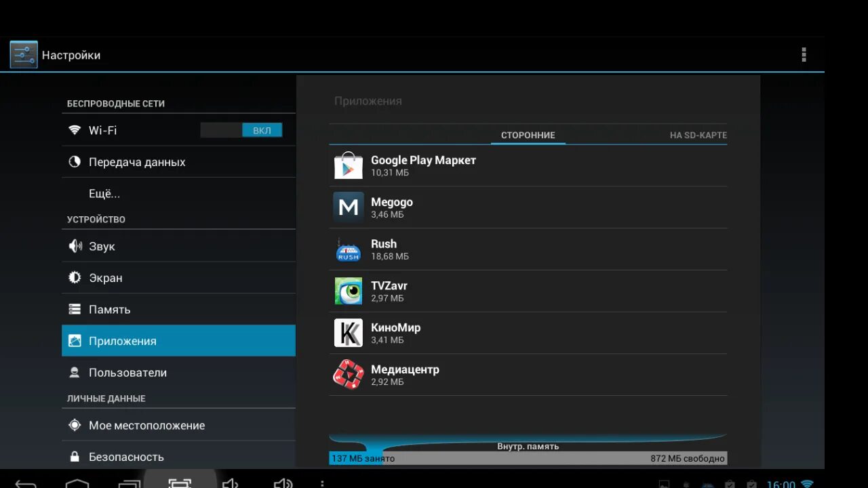
Task: Open Megogo app details
Action: [x=528, y=207]
